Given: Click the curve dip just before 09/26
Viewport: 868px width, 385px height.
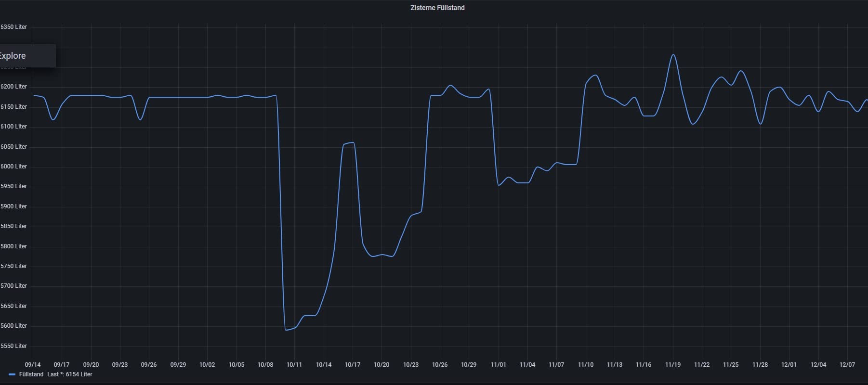Looking at the screenshot, I should [140, 120].
